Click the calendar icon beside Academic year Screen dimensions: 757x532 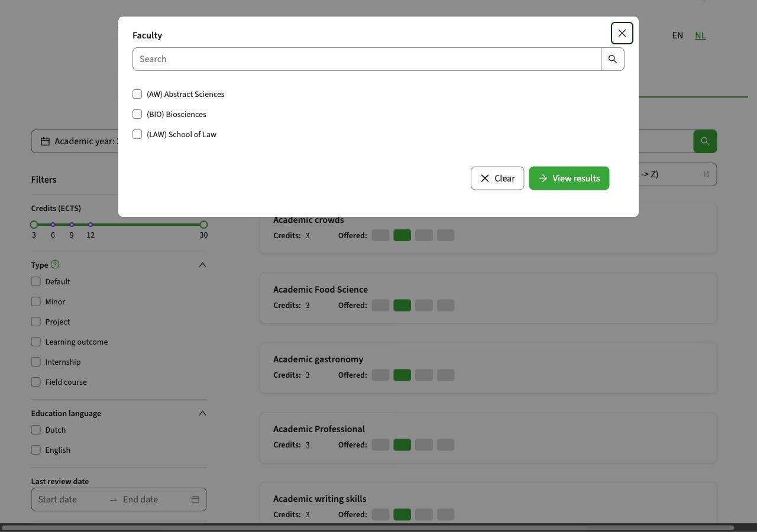tap(45, 141)
